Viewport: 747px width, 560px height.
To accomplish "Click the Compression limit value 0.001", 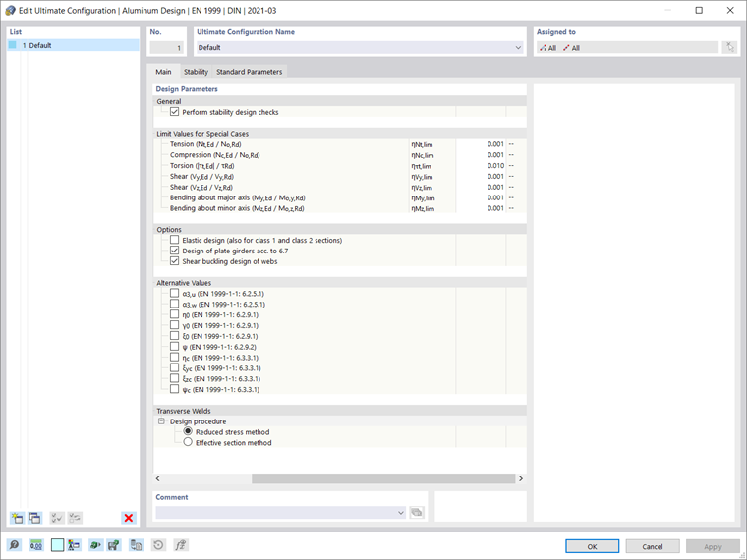I will (x=481, y=155).
